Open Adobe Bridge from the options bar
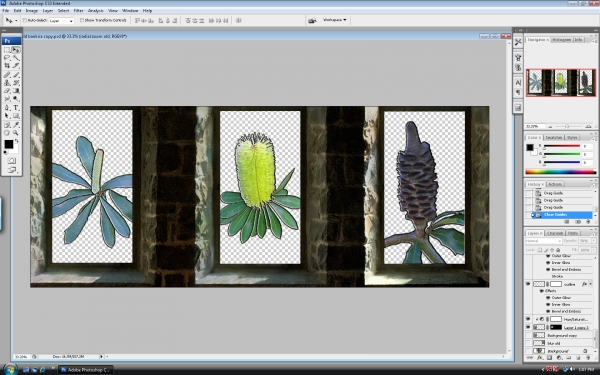The height and width of the screenshot is (375, 600). pyautogui.click(x=312, y=20)
